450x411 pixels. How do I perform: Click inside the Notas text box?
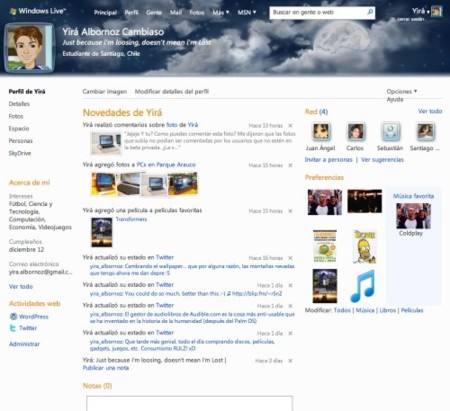(x=189, y=403)
